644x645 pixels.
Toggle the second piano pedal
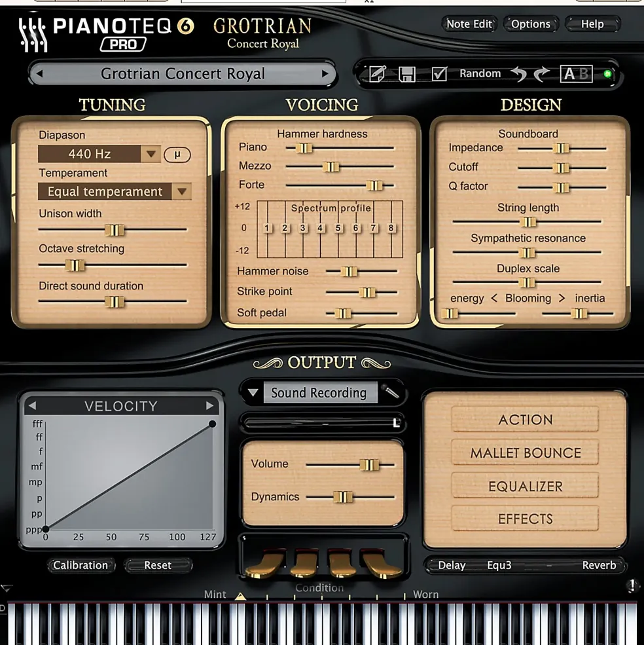click(x=304, y=564)
